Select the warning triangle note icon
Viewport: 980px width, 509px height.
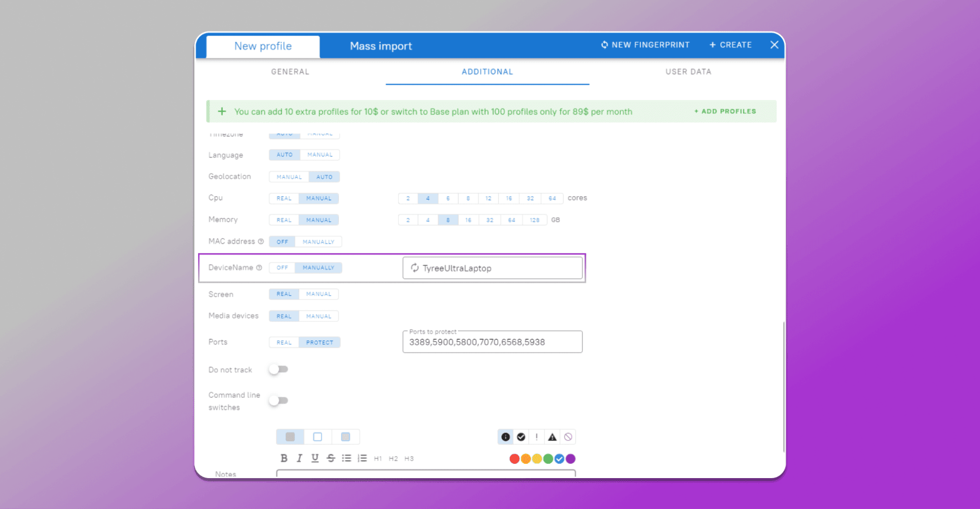pyautogui.click(x=553, y=437)
